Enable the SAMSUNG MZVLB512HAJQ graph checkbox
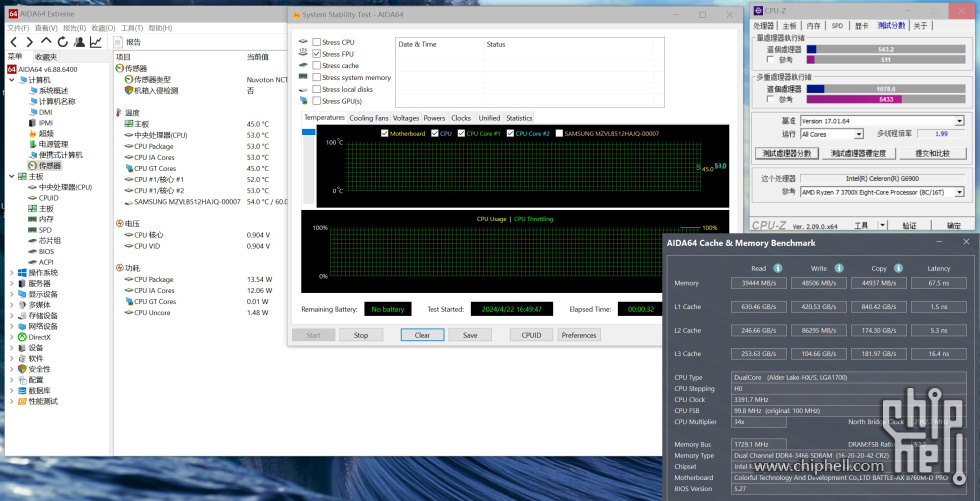 [x=559, y=134]
